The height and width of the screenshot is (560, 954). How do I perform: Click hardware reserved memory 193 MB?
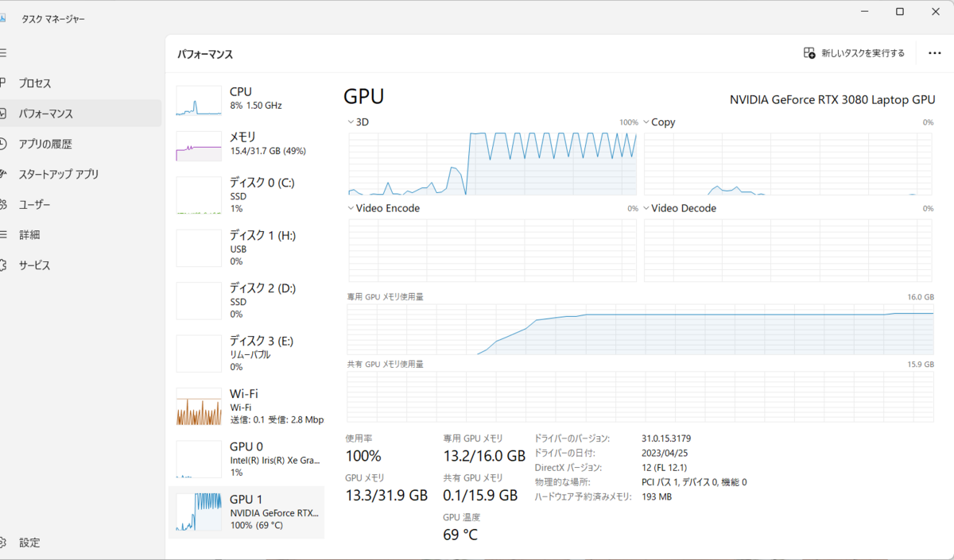(657, 496)
